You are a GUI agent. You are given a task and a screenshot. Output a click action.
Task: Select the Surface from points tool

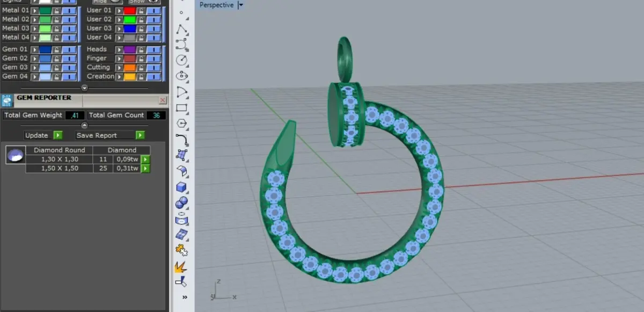tap(181, 155)
